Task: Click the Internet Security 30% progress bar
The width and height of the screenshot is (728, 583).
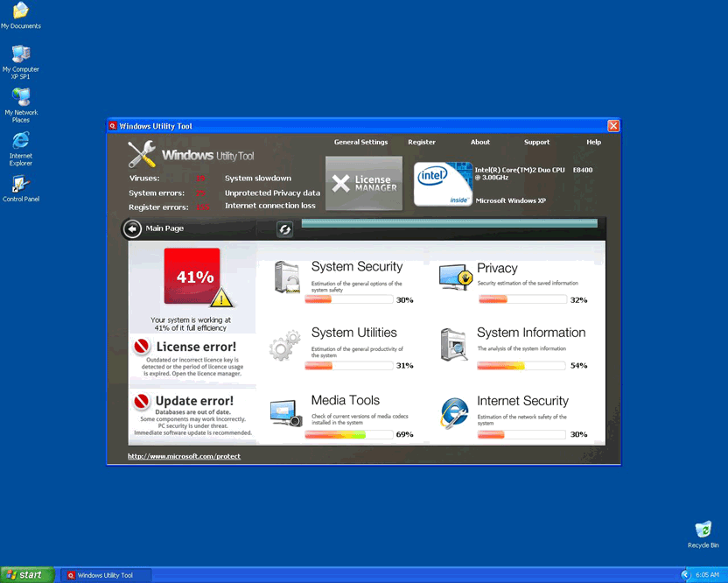Action: (x=523, y=432)
